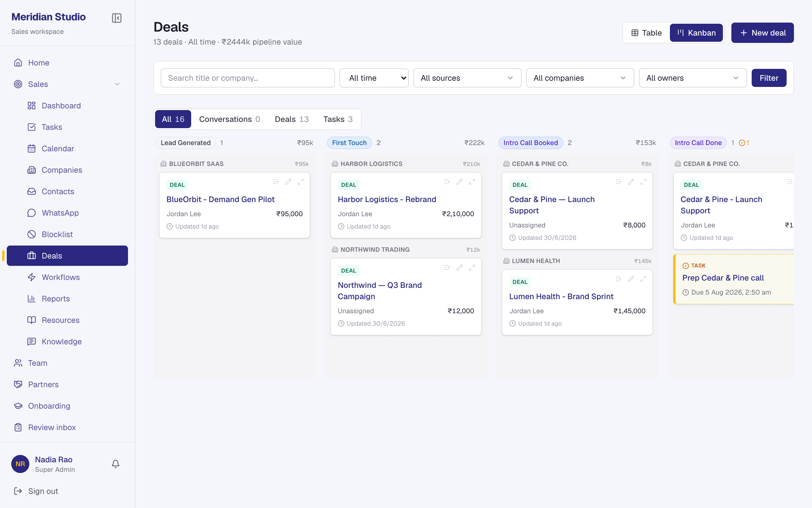The height and width of the screenshot is (508, 812).
Task: Open Reports from sidebar
Action: 67,299
